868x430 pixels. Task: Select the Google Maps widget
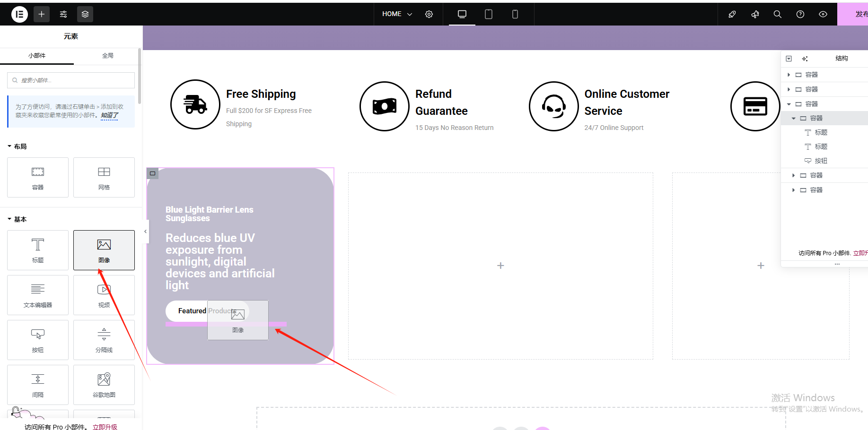(x=104, y=385)
